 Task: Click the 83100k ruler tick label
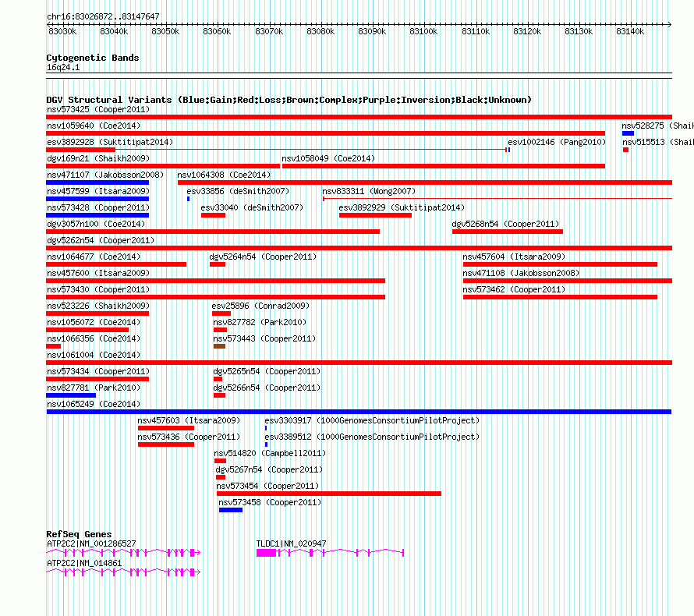click(x=423, y=31)
